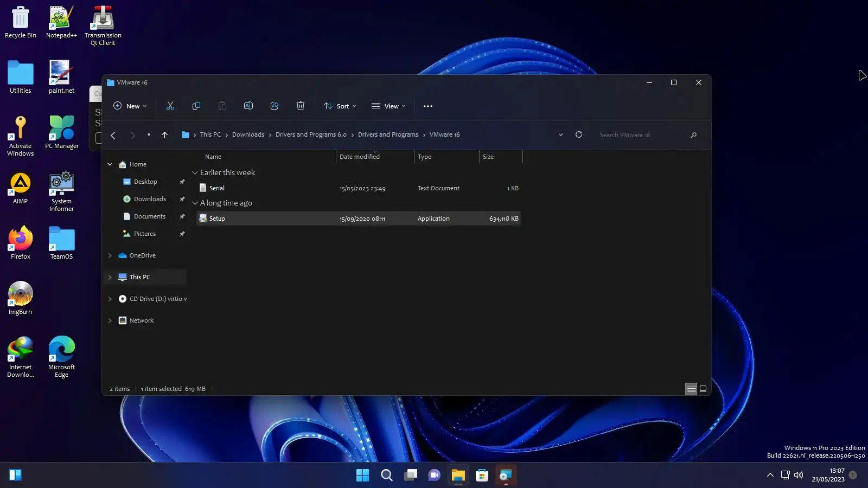
Task: Open the Windows Start menu
Action: pyautogui.click(x=362, y=476)
